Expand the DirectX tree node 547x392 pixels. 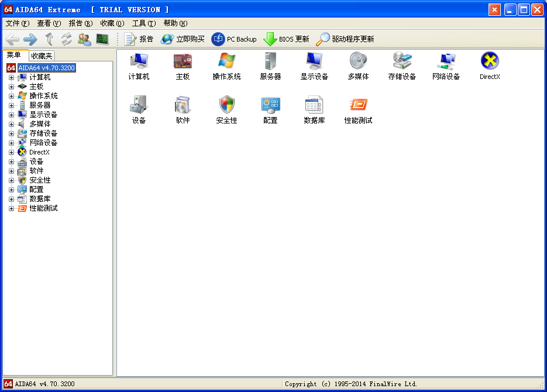12,152
